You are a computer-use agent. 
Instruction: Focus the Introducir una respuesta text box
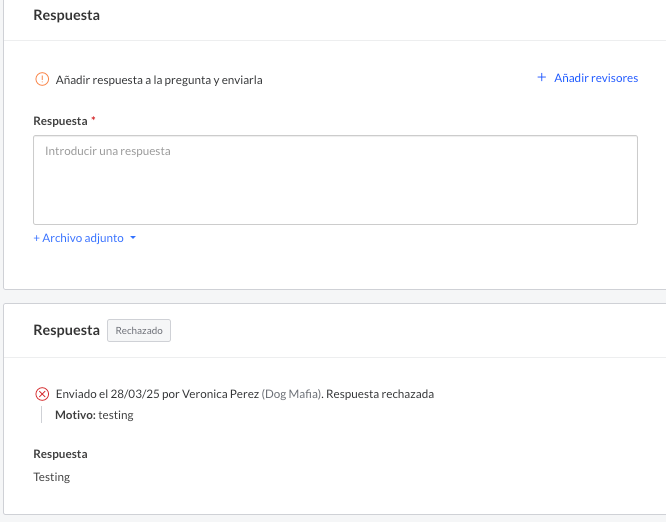tap(335, 180)
